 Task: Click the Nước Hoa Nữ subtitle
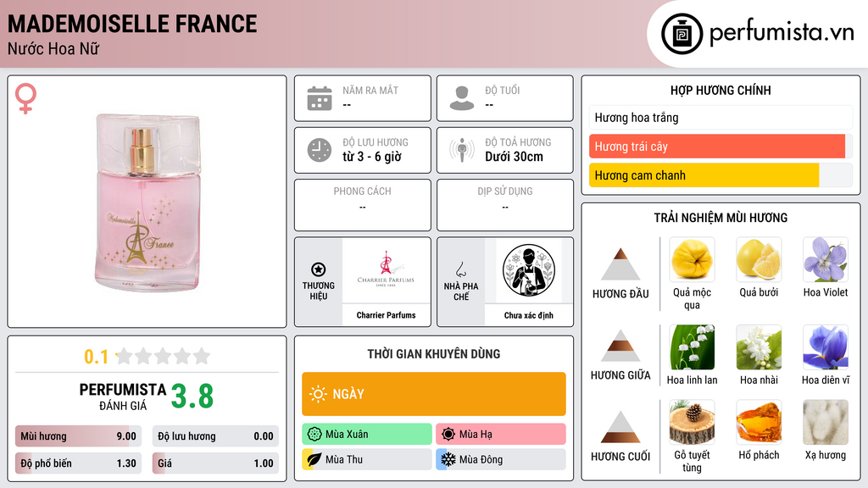pyautogui.click(x=53, y=48)
